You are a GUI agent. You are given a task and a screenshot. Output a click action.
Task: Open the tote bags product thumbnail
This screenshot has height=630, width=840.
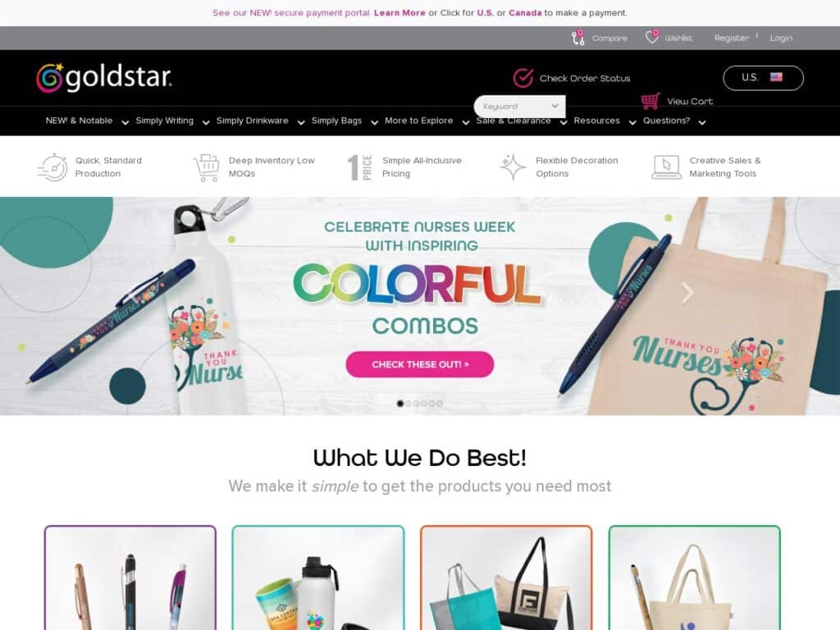click(506, 578)
